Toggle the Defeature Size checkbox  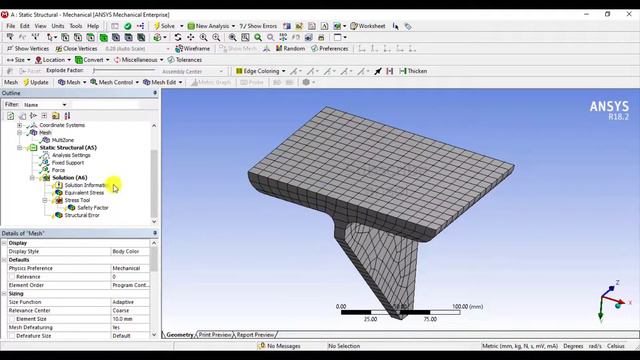[x=12, y=336]
